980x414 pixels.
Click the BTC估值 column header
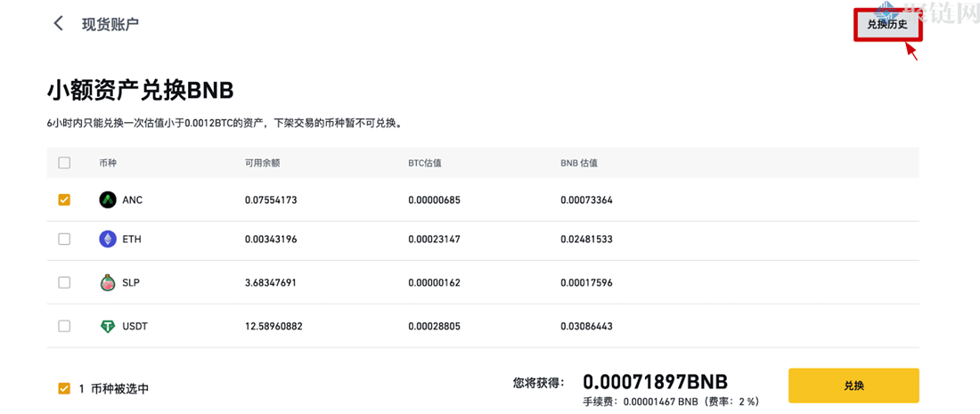pos(426,163)
